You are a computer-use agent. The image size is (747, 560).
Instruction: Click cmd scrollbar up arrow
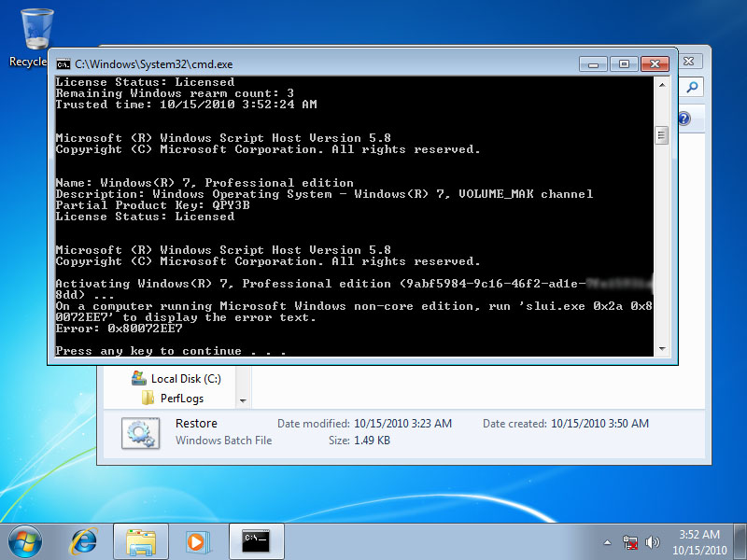(x=662, y=85)
